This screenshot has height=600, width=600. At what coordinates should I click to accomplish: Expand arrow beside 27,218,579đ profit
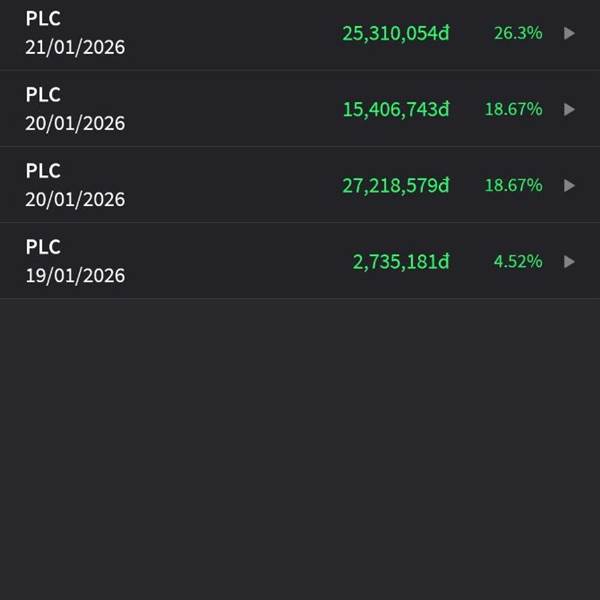click(x=569, y=186)
